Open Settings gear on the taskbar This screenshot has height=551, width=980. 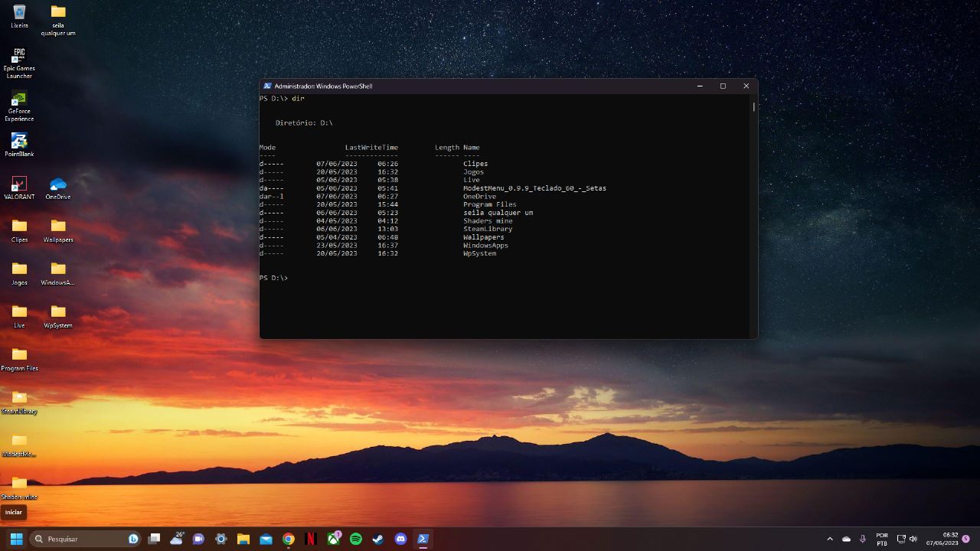(221, 539)
